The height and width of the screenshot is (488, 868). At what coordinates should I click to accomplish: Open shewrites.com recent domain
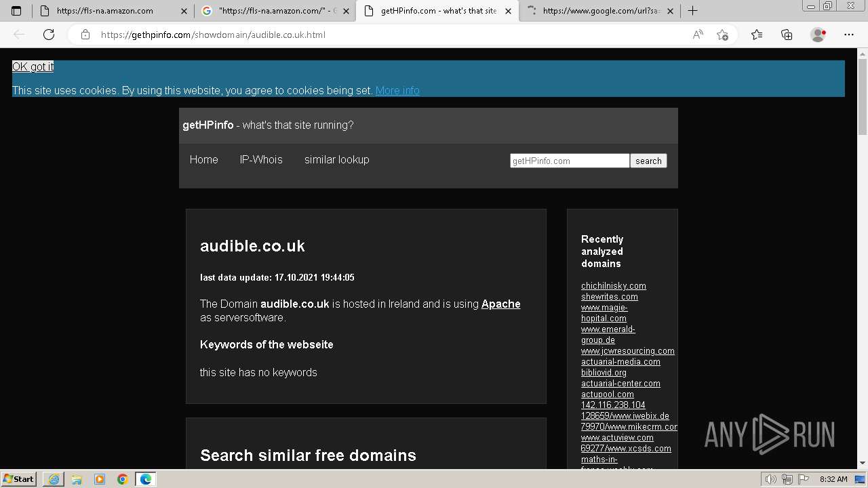610,296
